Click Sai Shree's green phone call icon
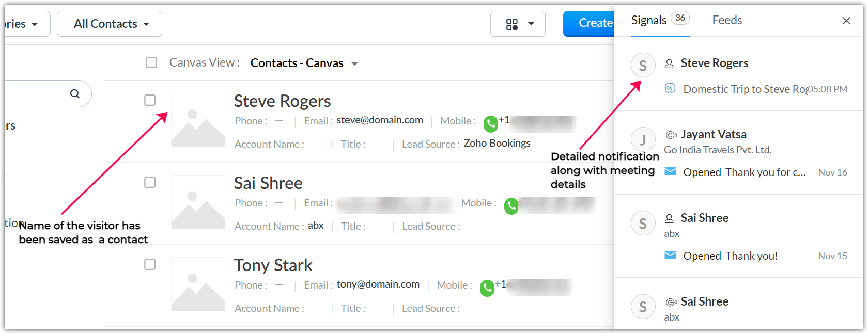868x334 pixels. tap(511, 206)
